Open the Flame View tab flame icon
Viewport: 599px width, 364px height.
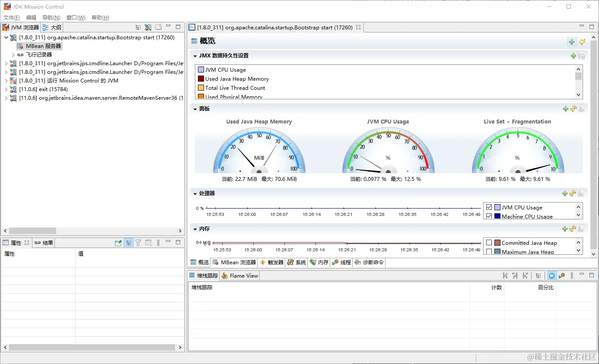(x=225, y=275)
